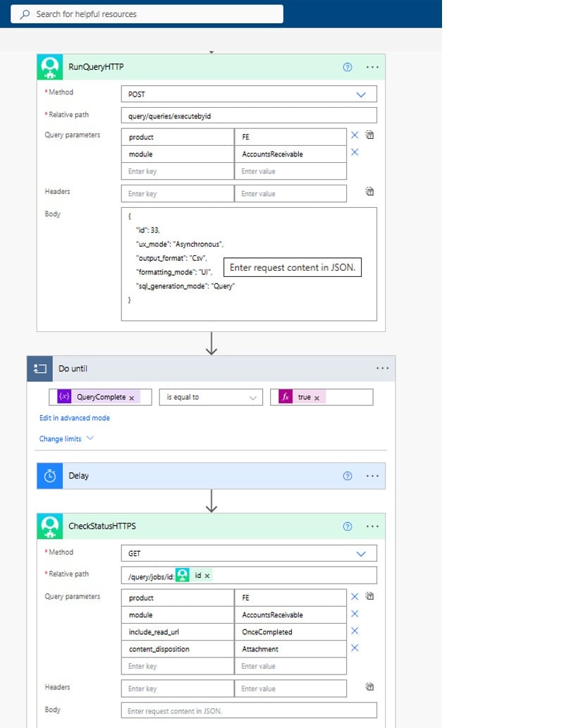This screenshot has height=728, width=564.
Task: Open the CheckStatusHTTPS ellipsis menu
Action: click(372, 526)
